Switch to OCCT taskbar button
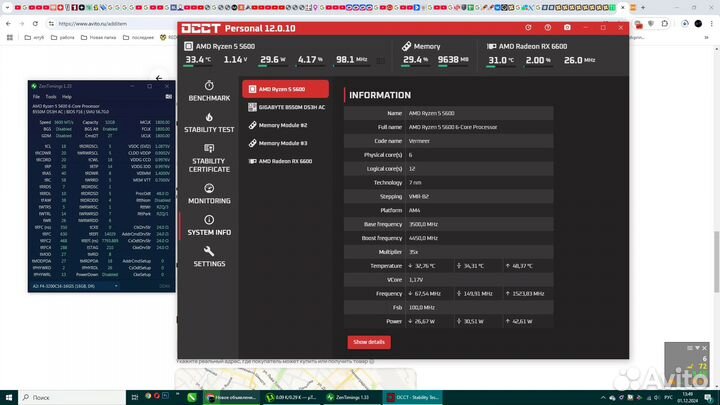The height and width of the screenshot is (405, 720). [x=412, y=397]
